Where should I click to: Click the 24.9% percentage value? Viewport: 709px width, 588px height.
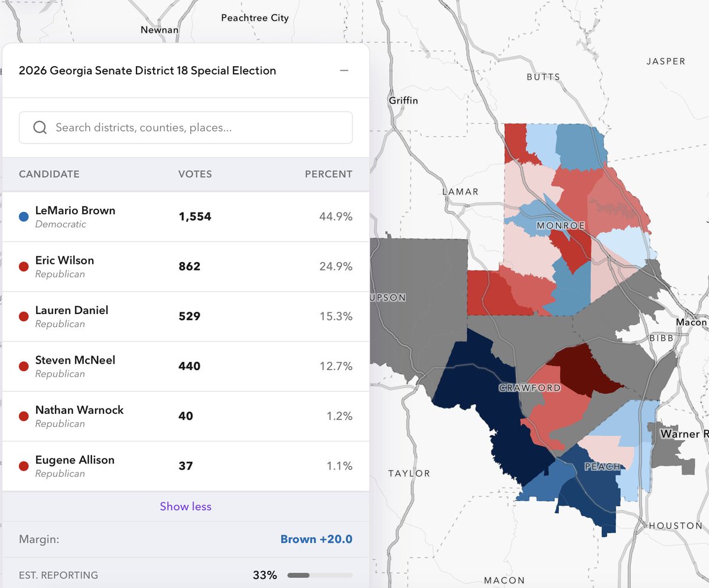337,266
